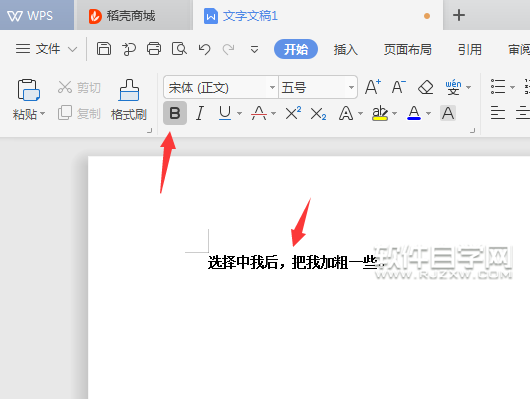Click the Copy (复制) button

[x=79, y=113]
